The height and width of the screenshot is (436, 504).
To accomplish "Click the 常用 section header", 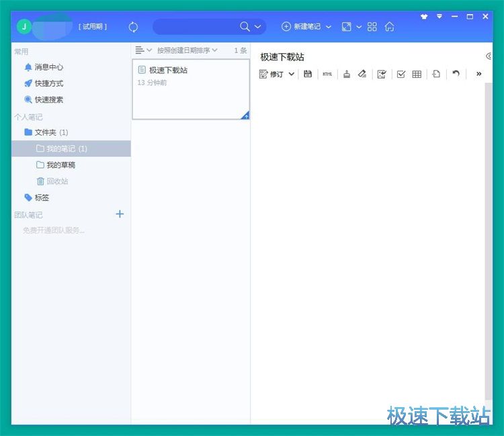I will [22, 52].
